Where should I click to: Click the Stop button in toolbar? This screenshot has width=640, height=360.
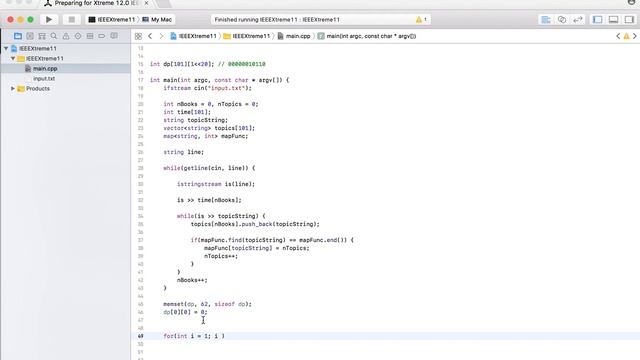point(71,19)
